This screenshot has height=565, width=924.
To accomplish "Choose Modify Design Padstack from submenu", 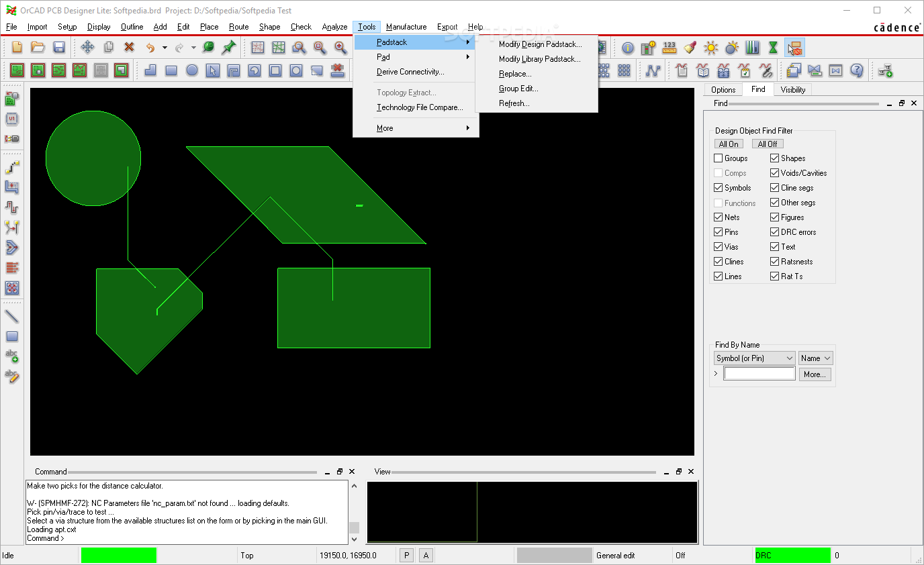I will (541, 44).
